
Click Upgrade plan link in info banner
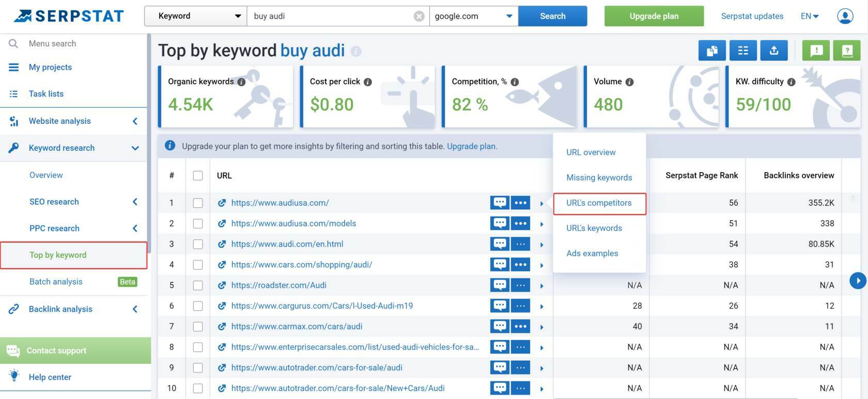(471, 146)
